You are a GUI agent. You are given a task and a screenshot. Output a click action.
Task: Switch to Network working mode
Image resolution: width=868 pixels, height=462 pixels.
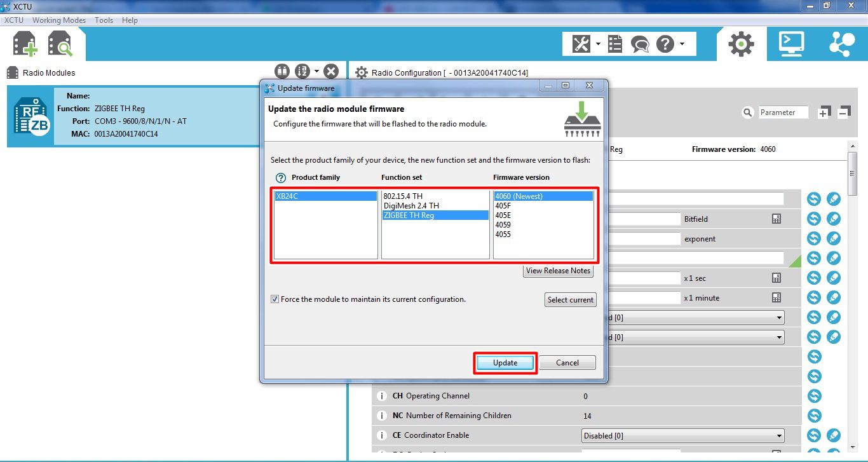(x=842, y=44)
